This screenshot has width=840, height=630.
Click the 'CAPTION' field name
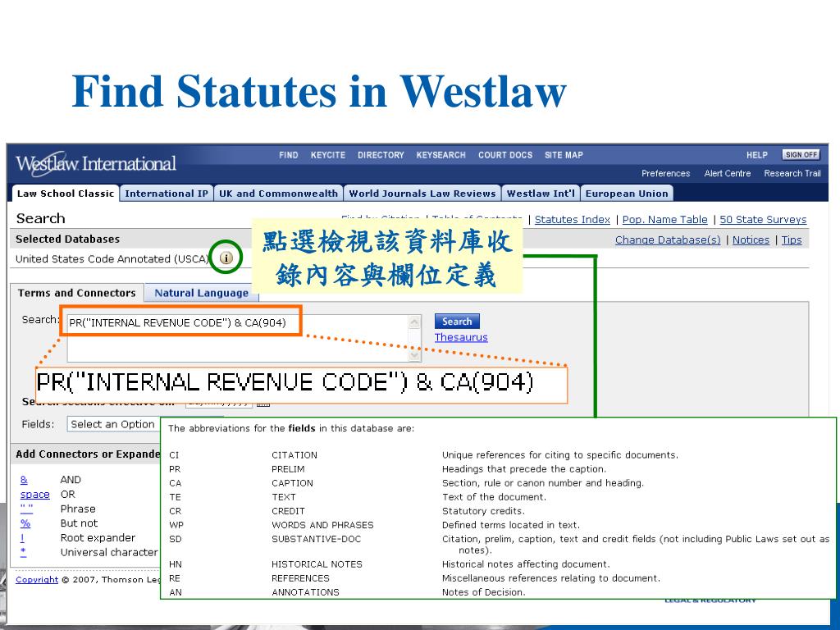pos(292,482)
